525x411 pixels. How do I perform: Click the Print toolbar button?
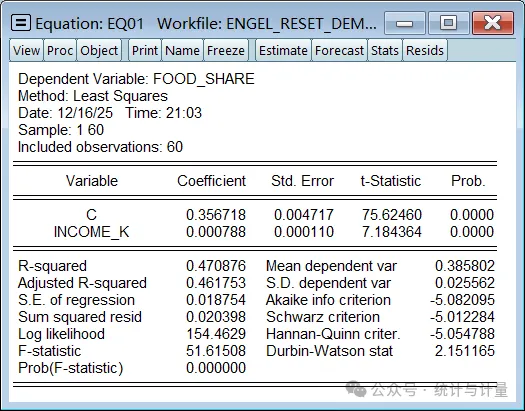point(145,51)
